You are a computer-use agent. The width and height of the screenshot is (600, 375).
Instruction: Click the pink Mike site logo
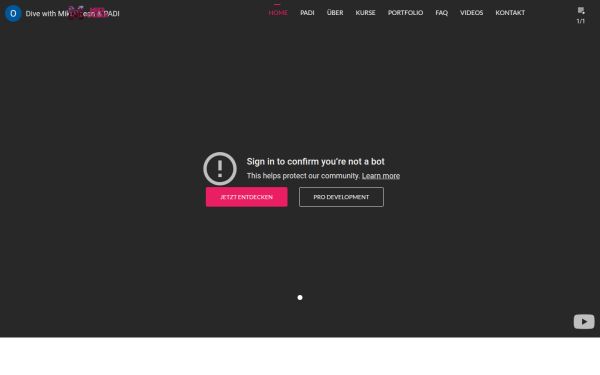tap(88, 13)
